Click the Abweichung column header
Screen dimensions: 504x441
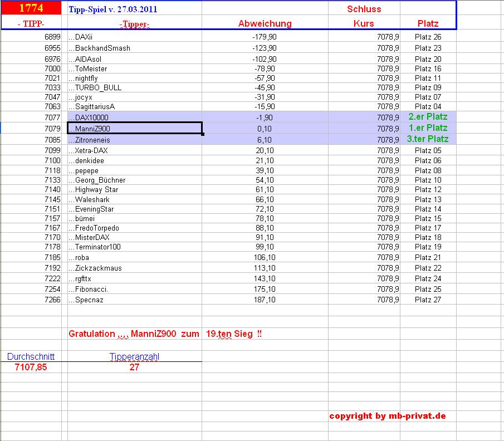pos(265,23)
